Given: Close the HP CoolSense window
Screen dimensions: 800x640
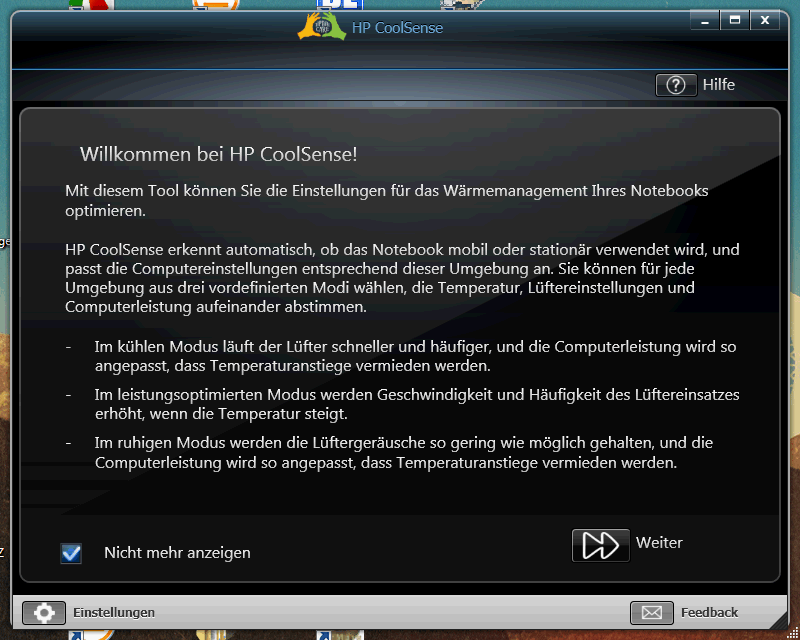Looking at the screenshot, I should click(764, 21).
